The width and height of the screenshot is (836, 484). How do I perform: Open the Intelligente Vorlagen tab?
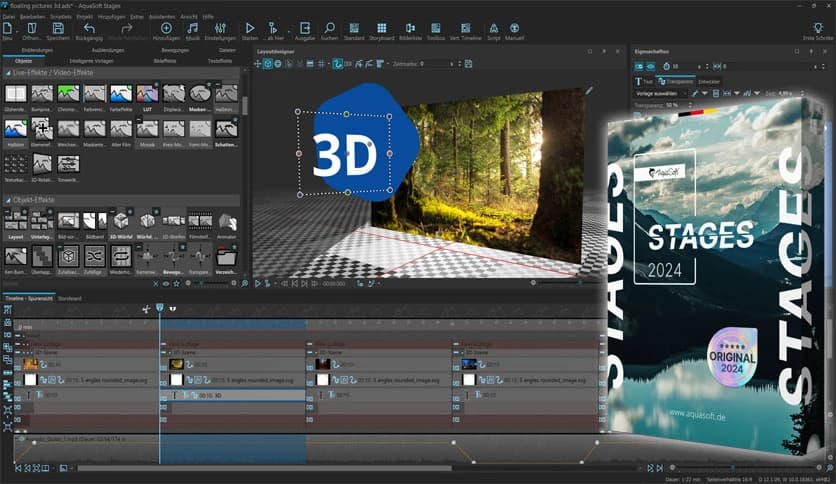(x=91, y=61)
